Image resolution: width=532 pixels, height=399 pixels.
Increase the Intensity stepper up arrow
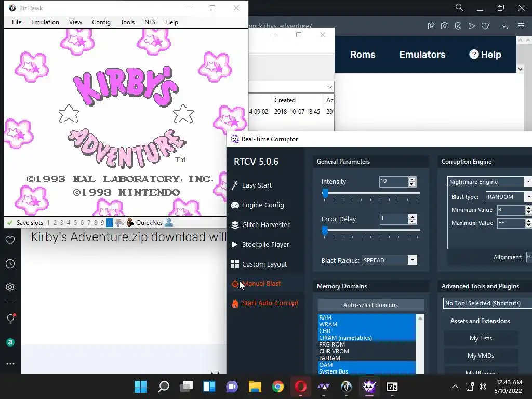(412, 179)
